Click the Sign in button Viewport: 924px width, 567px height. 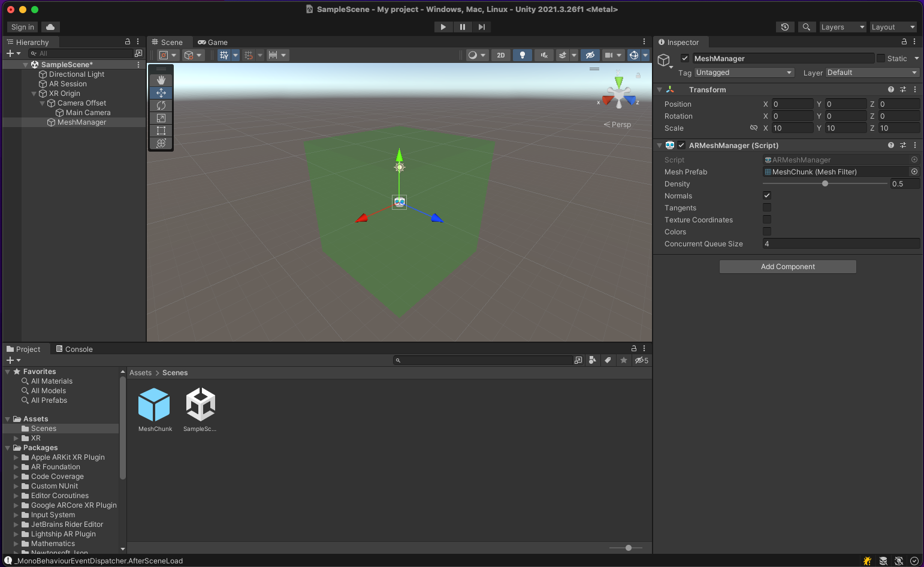click(23, 27)
